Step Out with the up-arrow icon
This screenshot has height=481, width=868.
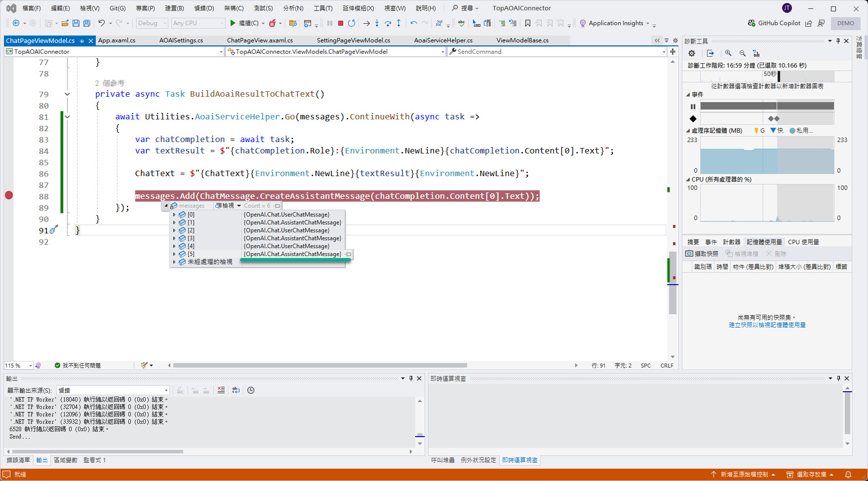[398, 23]
